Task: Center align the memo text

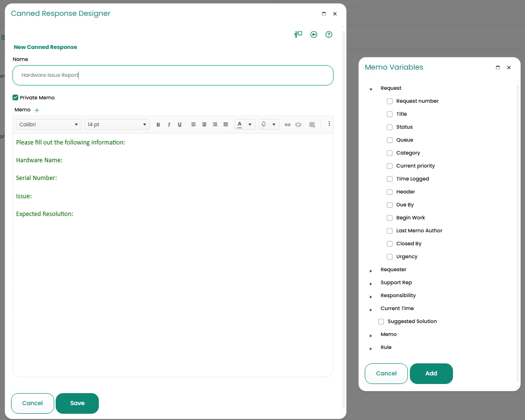Action: (x=204, y=125)
